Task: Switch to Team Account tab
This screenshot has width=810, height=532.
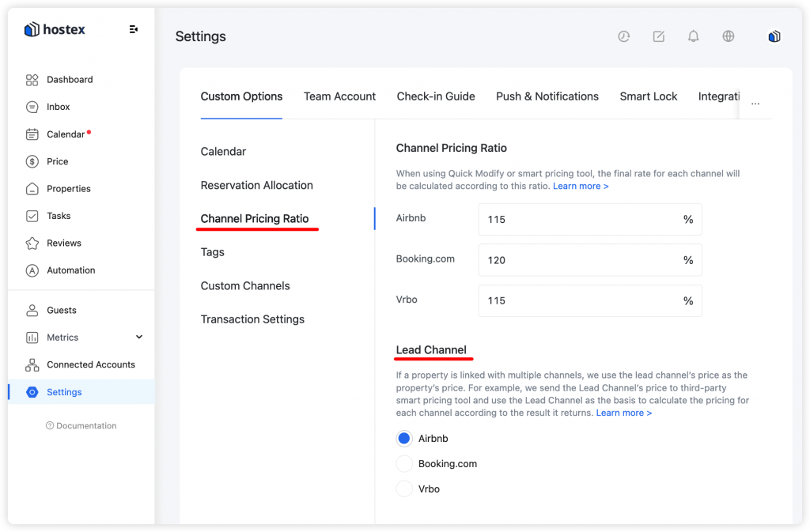Action: point(339,96)
